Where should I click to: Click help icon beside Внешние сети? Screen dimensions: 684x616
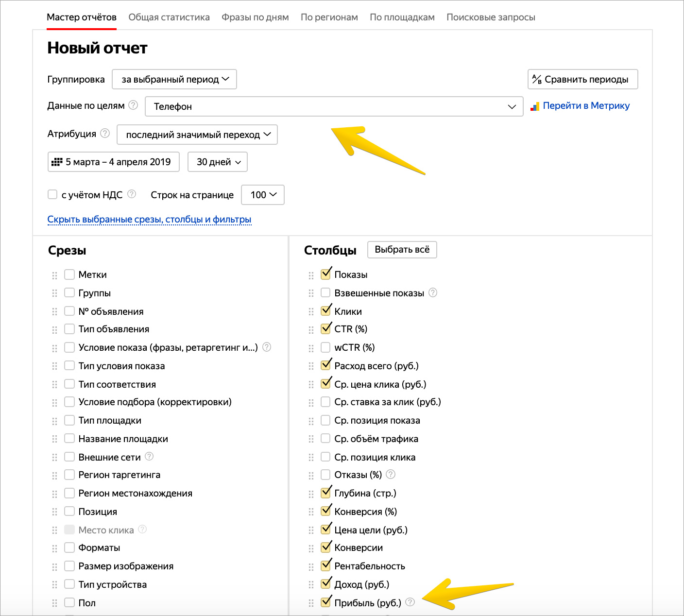point(149,456)
